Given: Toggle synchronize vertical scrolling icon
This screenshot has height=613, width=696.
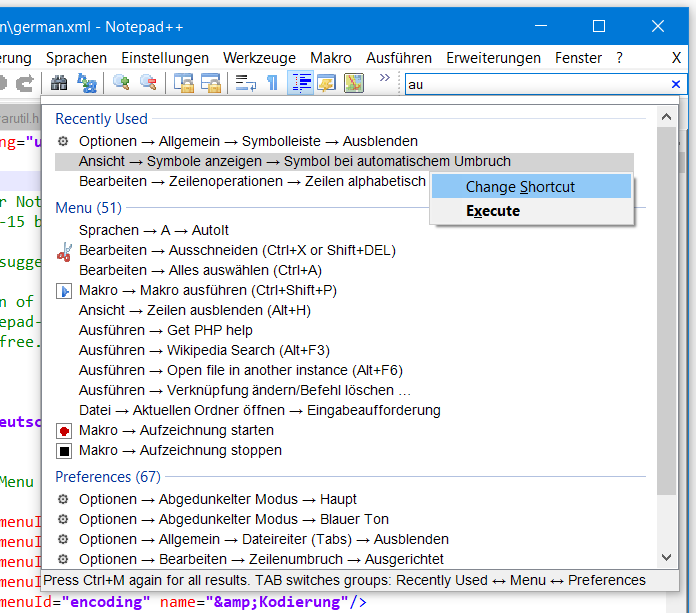Looking at the screenshot, I should (184, 83).
